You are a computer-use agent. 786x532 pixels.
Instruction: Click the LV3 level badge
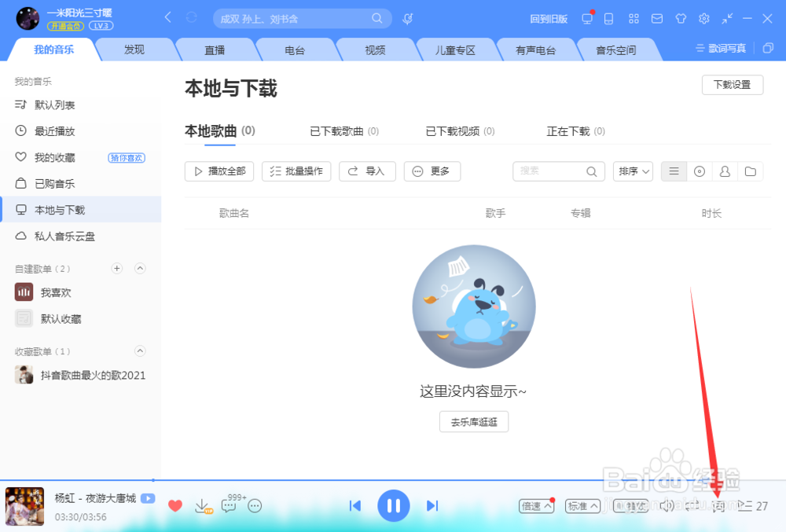click(x=101, y=26)
